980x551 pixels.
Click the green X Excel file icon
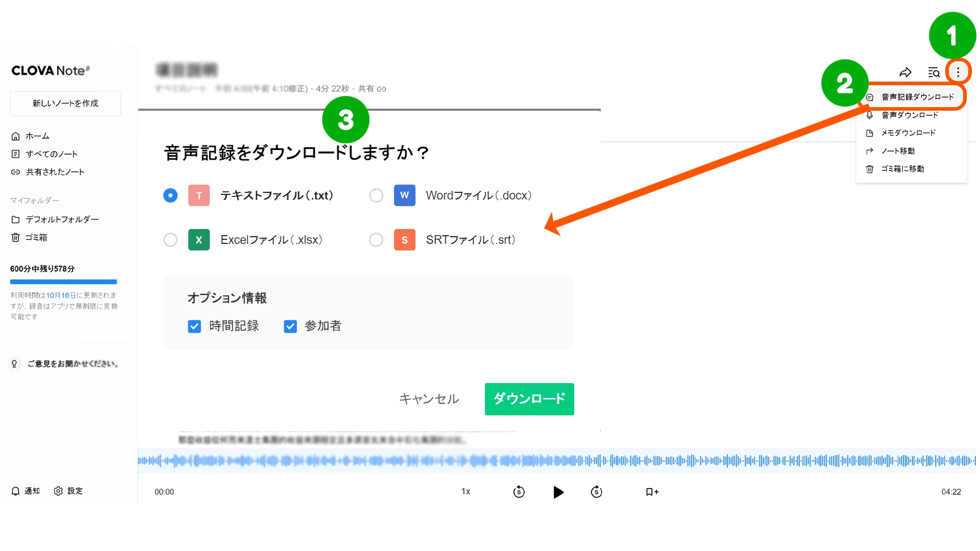point(199,240)
